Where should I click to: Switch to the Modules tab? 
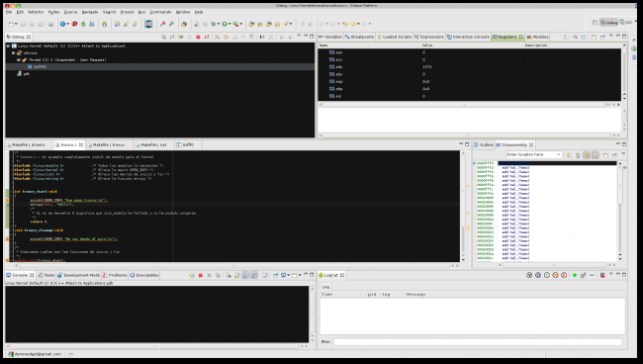[x=537, y=37]
